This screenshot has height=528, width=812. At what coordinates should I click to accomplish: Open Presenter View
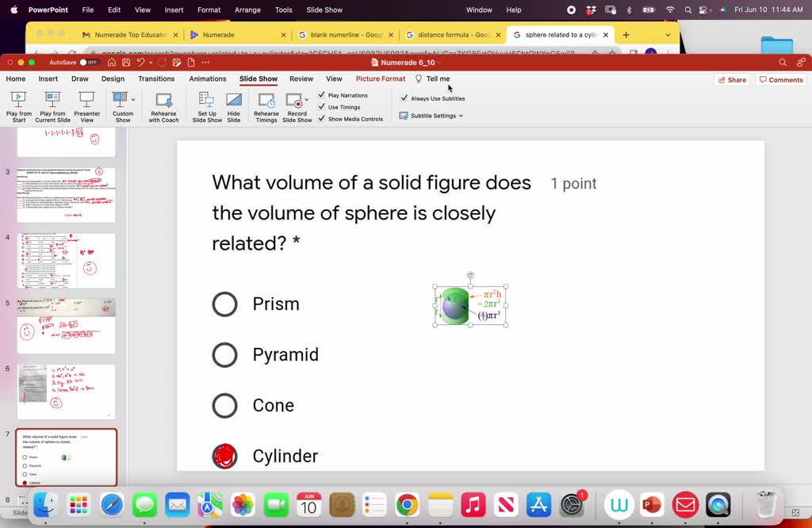pyautogui.click(x=86, y=105)
